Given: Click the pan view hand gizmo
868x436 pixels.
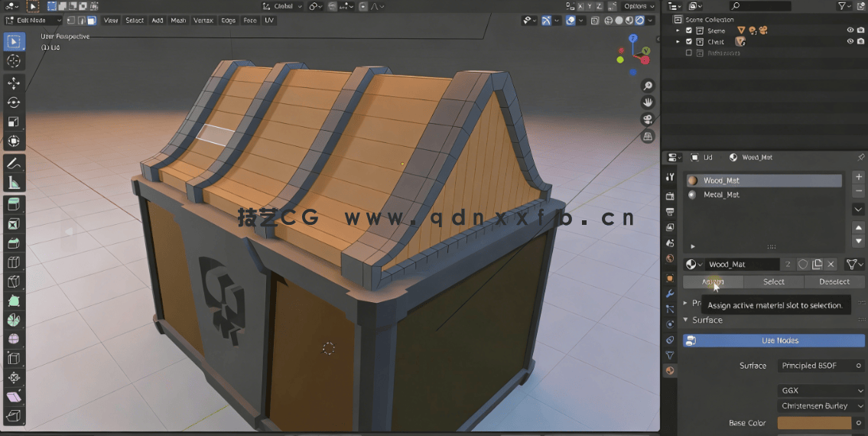Looking at the screenshot, I should (647, 102).
